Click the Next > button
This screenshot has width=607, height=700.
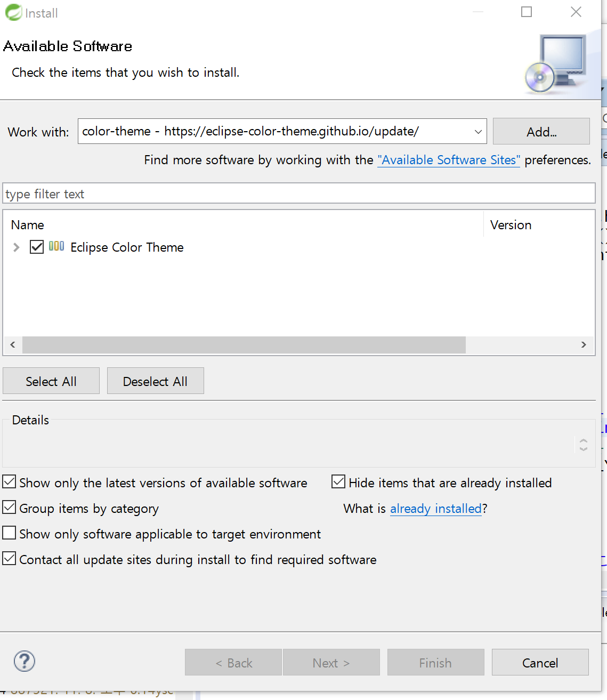click(331, 663)
